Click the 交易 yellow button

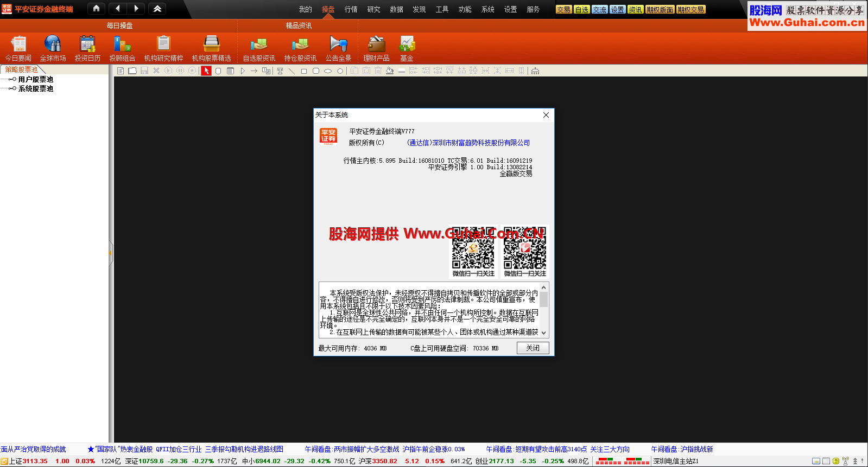(563, 9)
